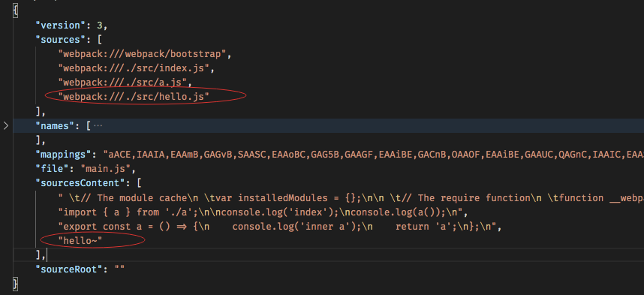Expand the folded "names" array arrow
Screen dimensions: 644x295
(x=6, y=125)
